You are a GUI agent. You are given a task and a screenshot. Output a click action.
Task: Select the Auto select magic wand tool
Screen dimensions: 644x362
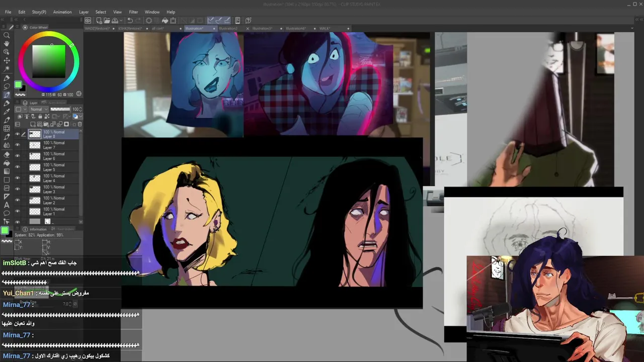(x=7, y=69)
